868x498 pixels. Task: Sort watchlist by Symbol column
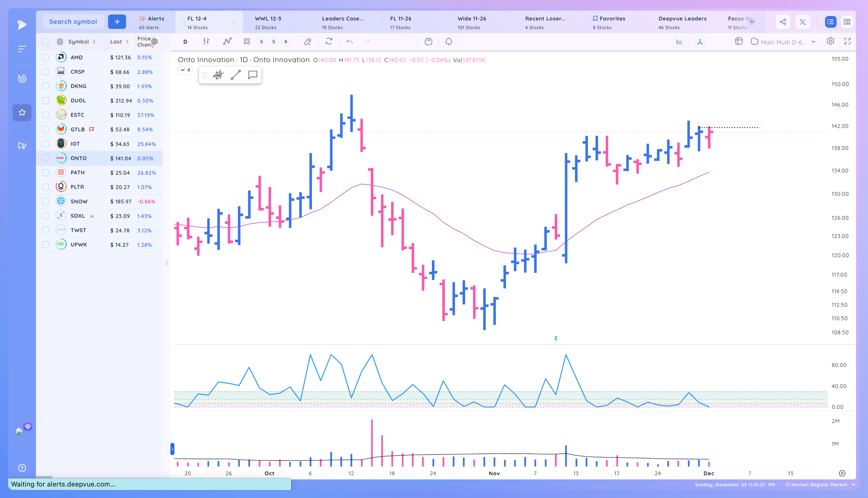(82, 42)
